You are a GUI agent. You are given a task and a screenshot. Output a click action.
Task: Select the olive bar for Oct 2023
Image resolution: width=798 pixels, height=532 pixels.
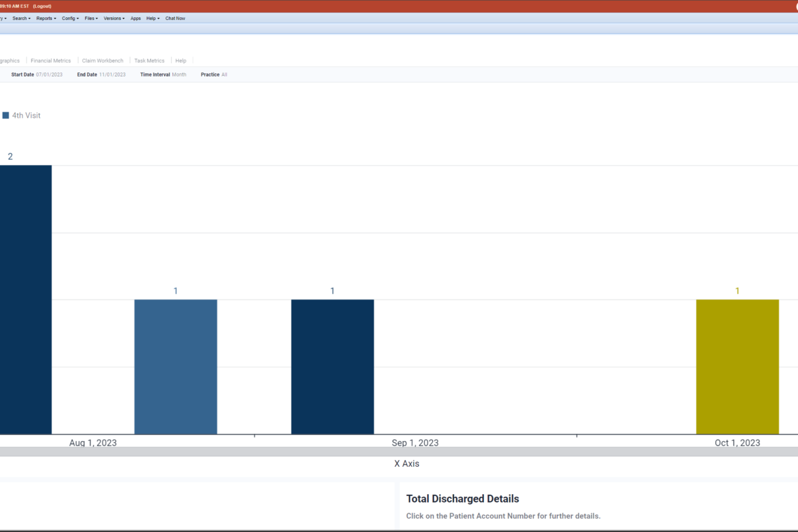coord(737,366)
